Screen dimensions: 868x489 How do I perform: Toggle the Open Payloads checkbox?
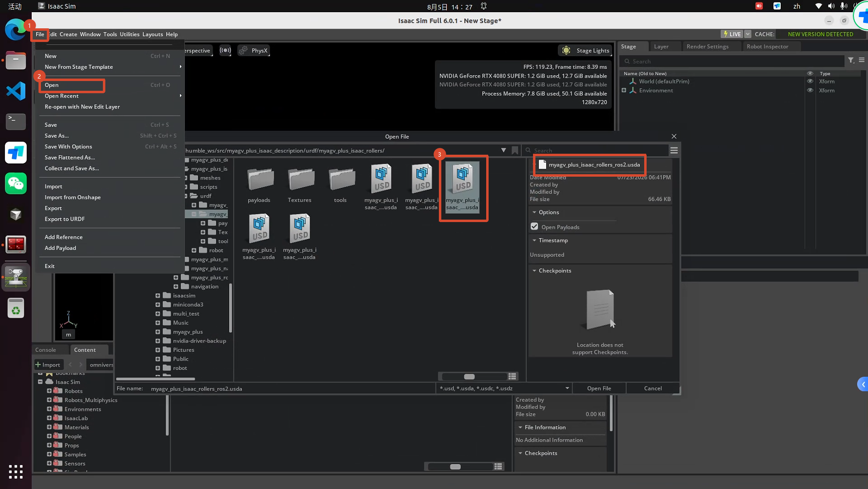pos(534,226)
